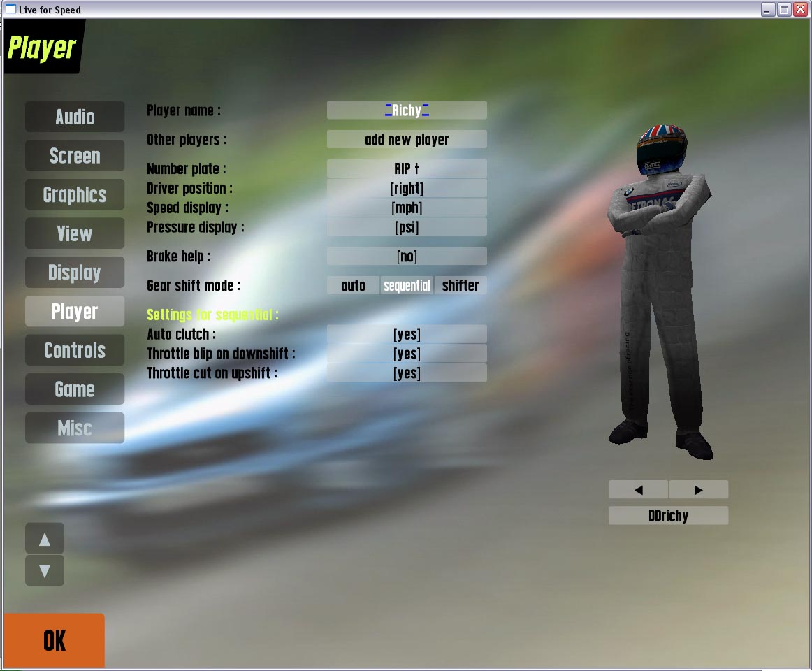Edit the Richy player name field
Screen dimensions: 812x671
407,110
